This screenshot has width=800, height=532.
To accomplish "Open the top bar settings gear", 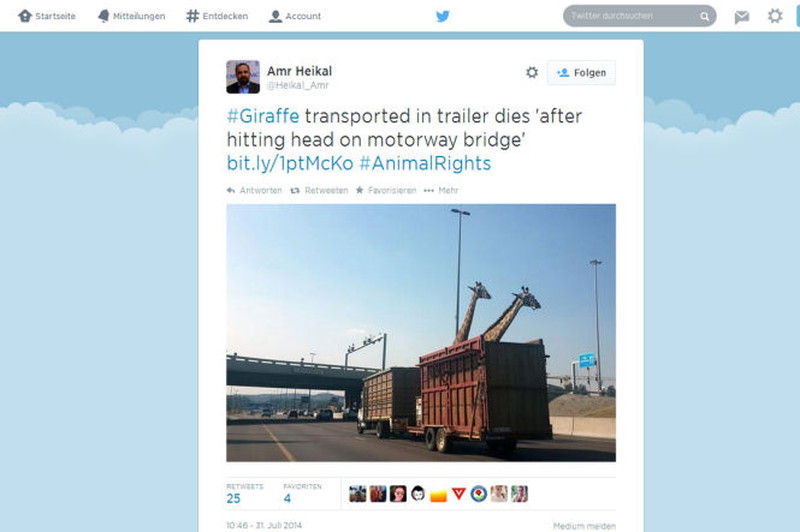I will pos(775,16).
